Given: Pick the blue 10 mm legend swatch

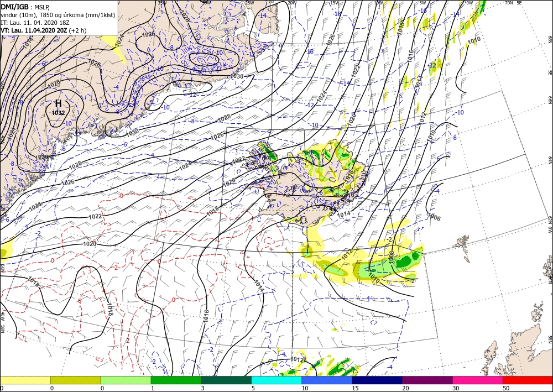Looking at the screenshot, I should [x=327, y=380].
